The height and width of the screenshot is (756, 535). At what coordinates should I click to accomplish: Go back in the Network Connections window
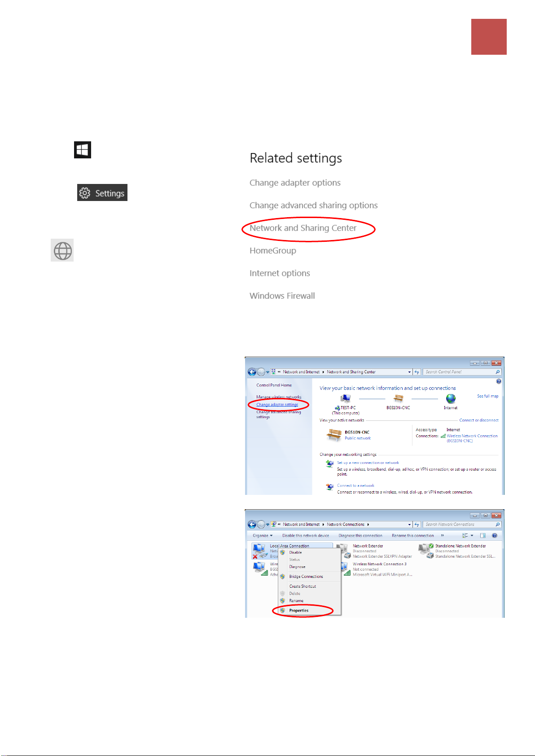click(252, 524)
